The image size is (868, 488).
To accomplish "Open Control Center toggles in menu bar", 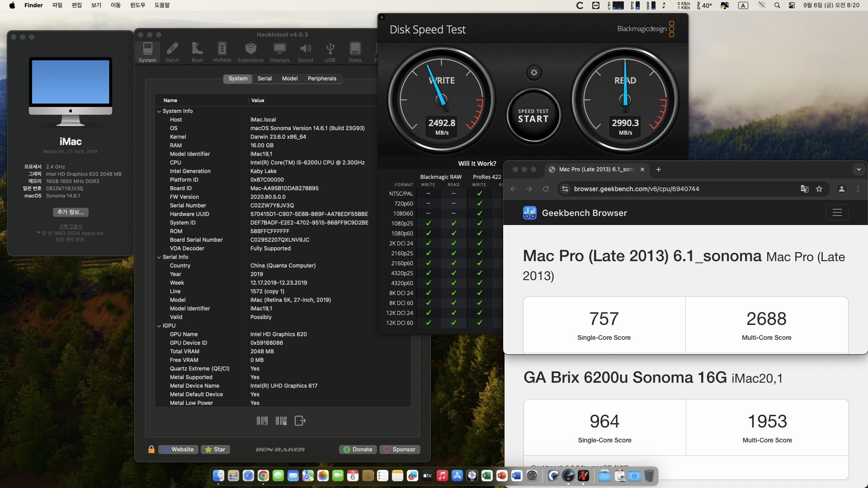I will pos(792,5).
